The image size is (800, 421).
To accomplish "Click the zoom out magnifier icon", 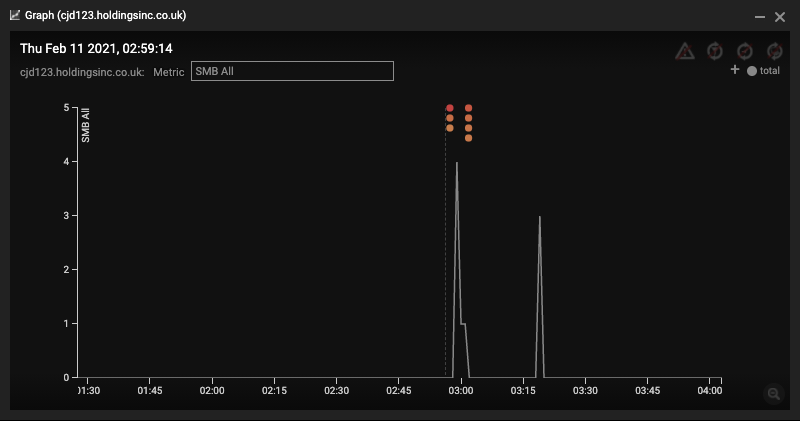I will 773,394.
